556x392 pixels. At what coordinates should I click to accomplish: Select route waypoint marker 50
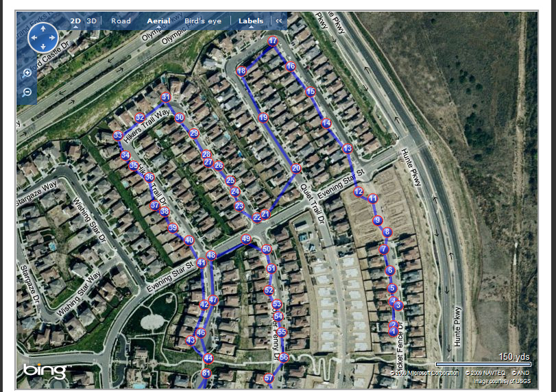[x=267, y=249]
